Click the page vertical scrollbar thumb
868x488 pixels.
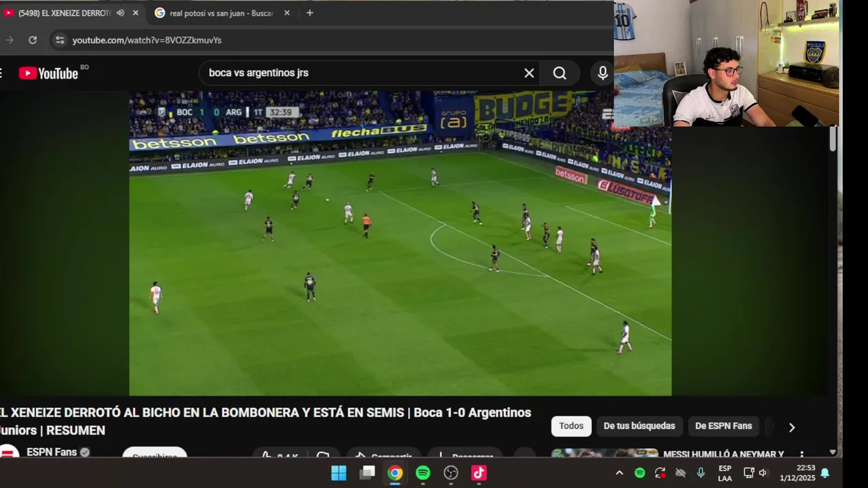tap(833, 139)
